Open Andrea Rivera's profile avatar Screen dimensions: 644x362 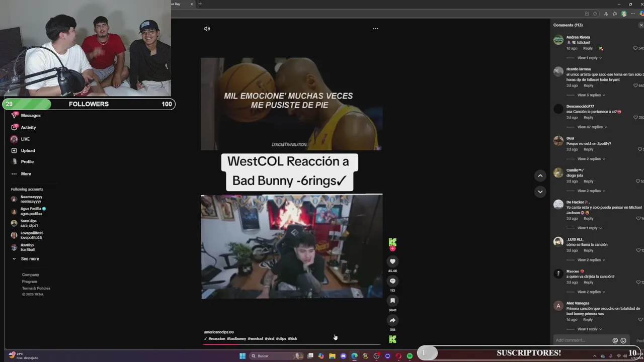click(x=558, y=40)
